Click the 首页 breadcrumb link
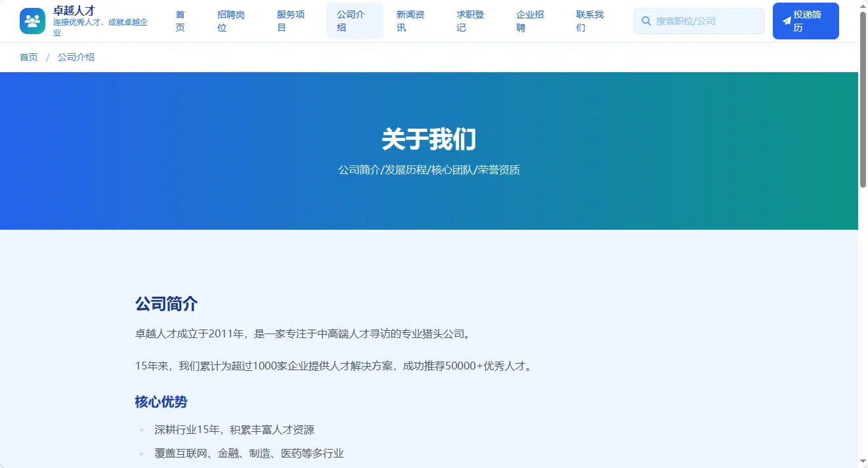This screenshot has height=468, width=868. tap(29, 57)
